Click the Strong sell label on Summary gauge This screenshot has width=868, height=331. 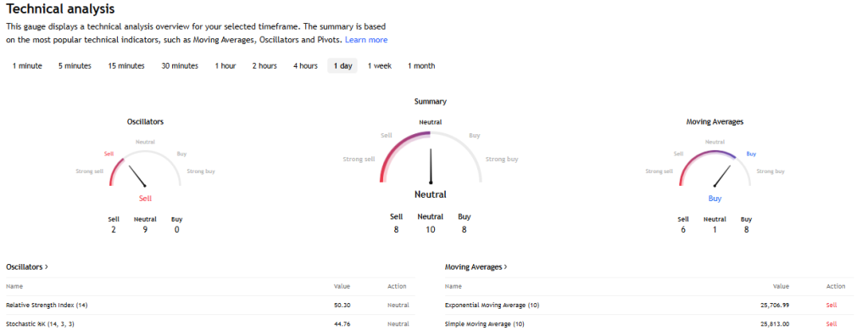[x=359, y=160]
